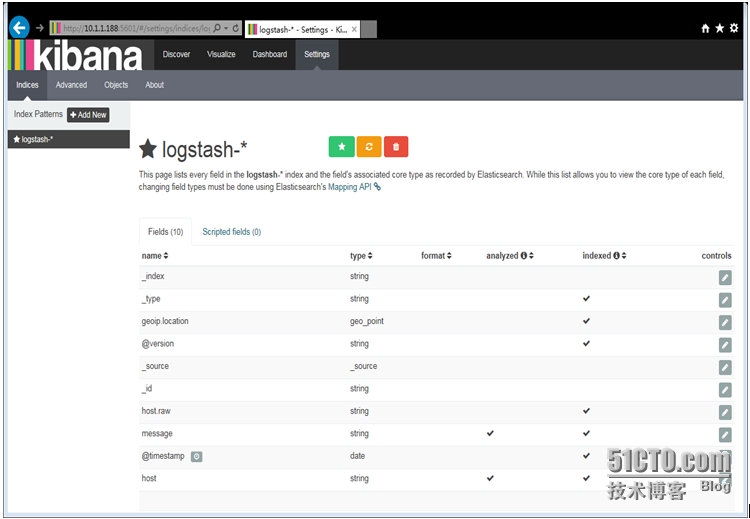This screenshot has width=750, height=519.
Task: Click the Index Patterns label
Action: pos(38,114)
